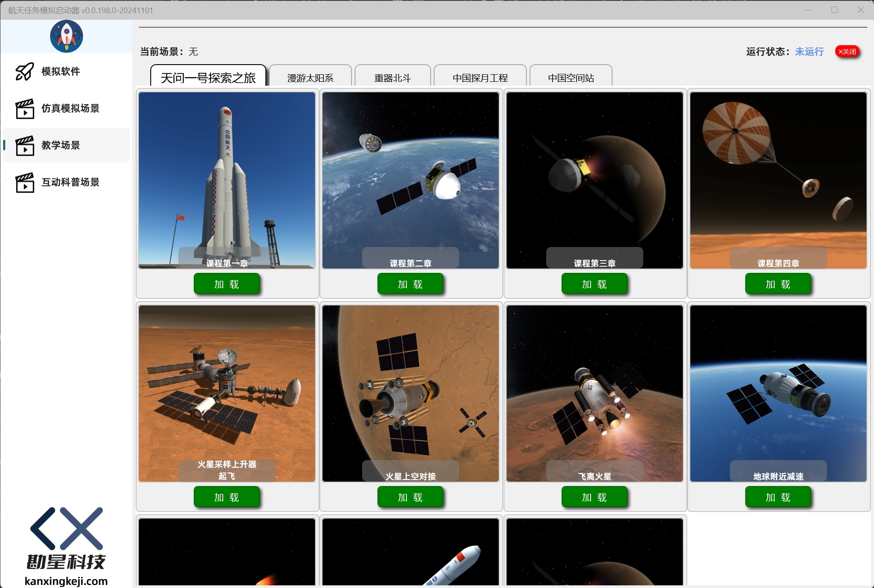874x588 pixels.
Task: Click the rocket app logo
Action: click(x=66, y=36)
